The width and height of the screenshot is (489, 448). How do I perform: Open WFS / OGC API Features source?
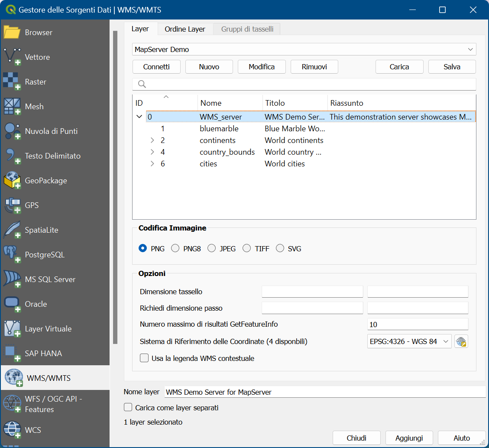(55, 404)
